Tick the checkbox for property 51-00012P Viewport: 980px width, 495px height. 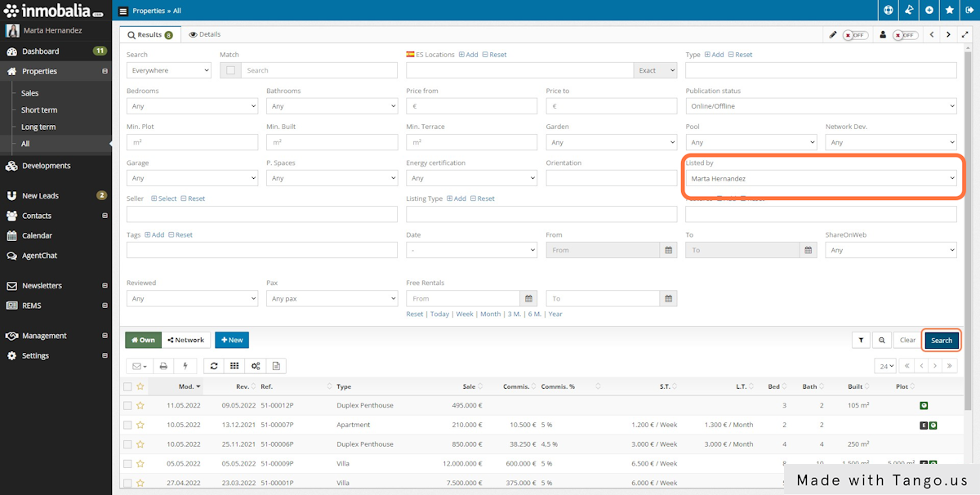click(127, 405)
